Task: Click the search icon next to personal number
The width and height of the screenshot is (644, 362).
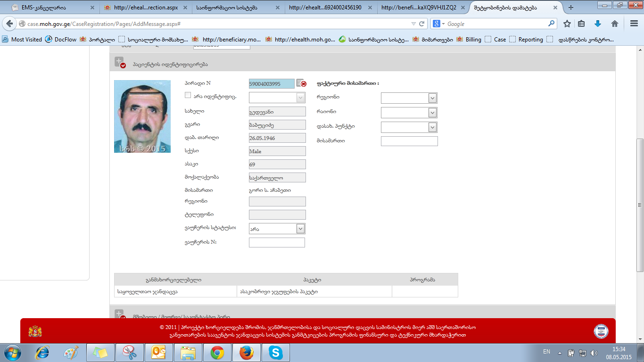Action: (x=301, y=83)
